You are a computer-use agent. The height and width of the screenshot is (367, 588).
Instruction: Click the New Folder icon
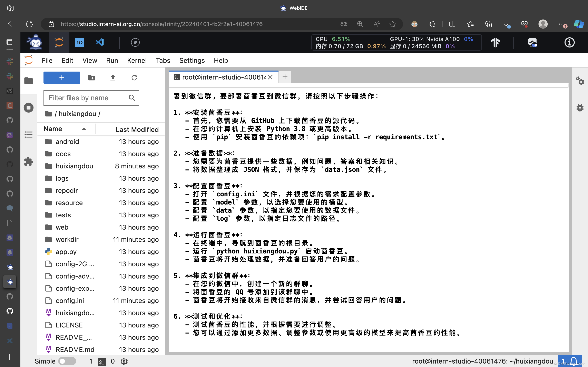coord(91,78)
